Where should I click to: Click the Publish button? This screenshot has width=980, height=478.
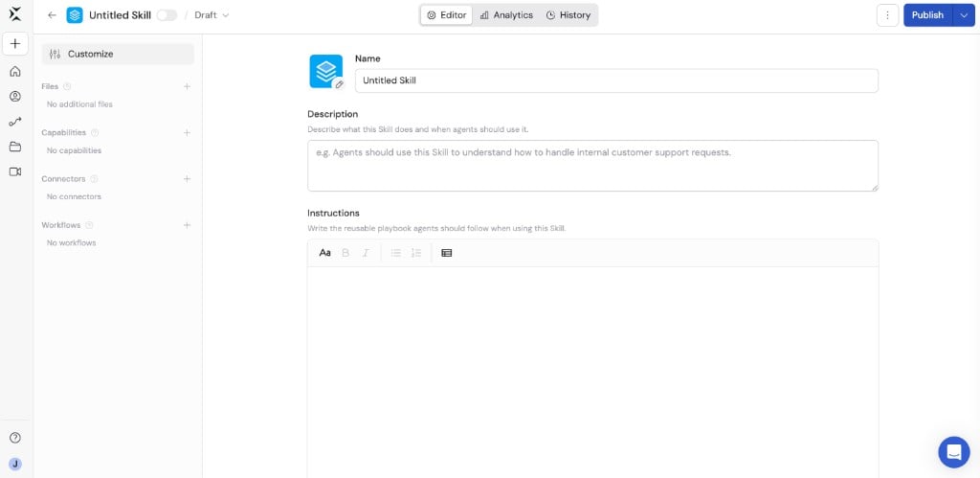927,15
